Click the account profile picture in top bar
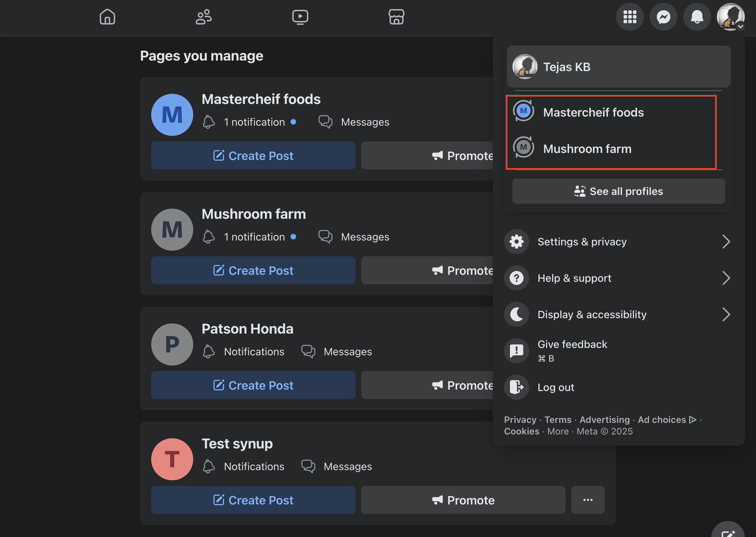This screenshot has width=756, height=537. pos(730,17)
